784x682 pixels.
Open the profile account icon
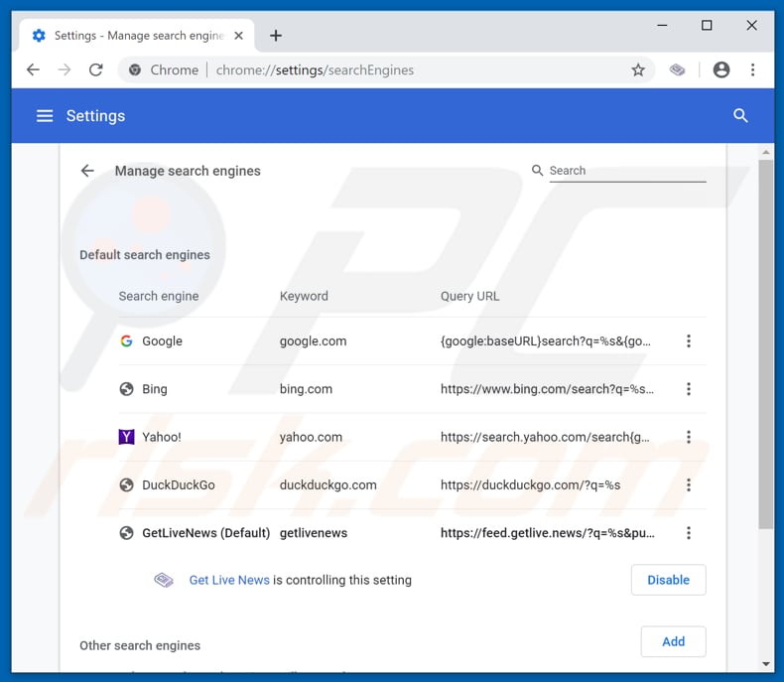point(721,70)
